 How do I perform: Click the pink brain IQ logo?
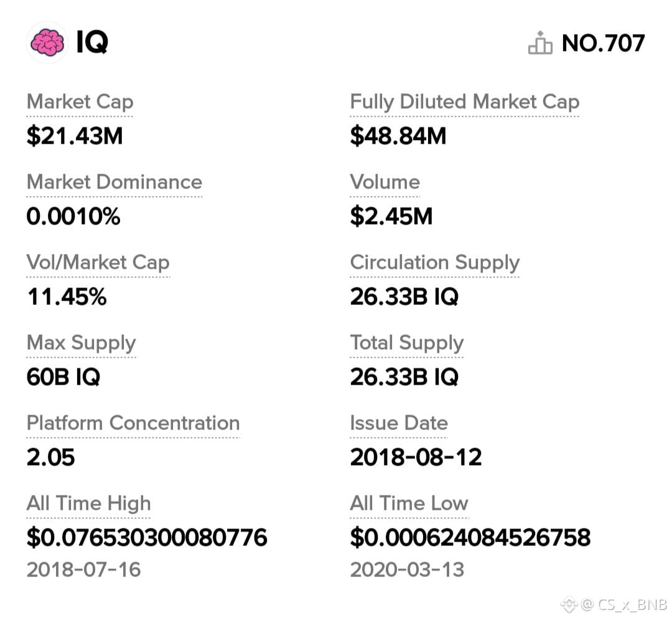click(x=47, y=42)
